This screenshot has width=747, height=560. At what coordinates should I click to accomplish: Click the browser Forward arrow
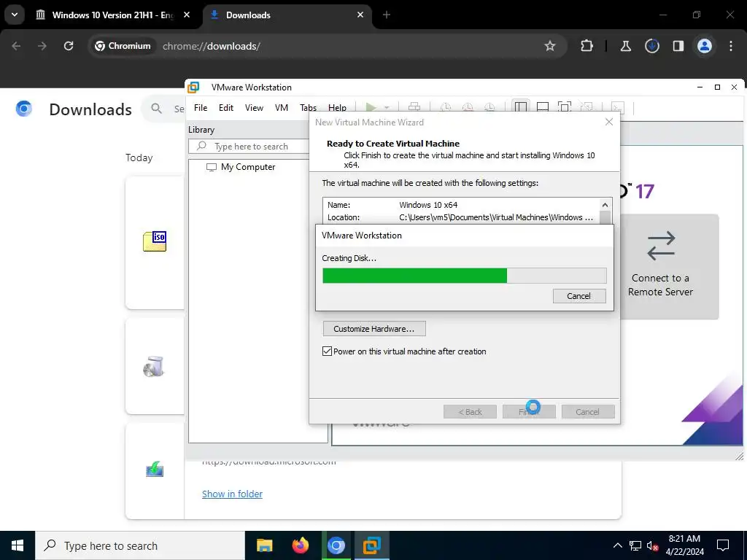(x=42, y=46)
